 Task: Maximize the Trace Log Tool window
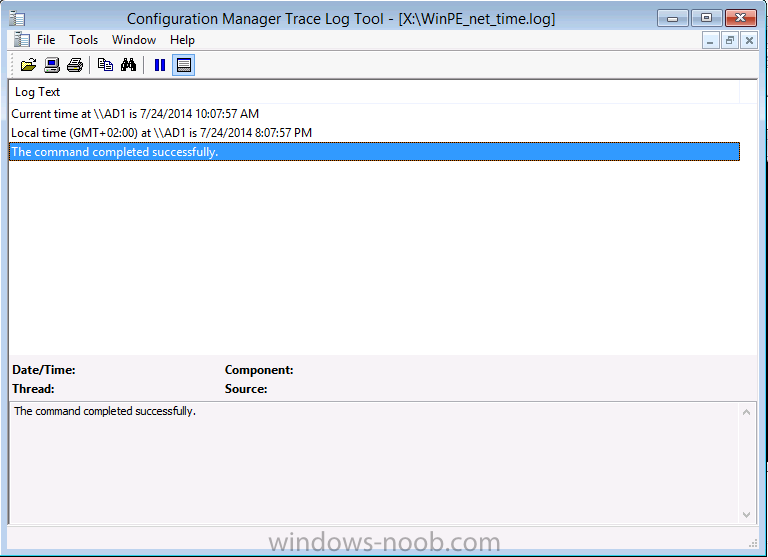coord(706,18)
